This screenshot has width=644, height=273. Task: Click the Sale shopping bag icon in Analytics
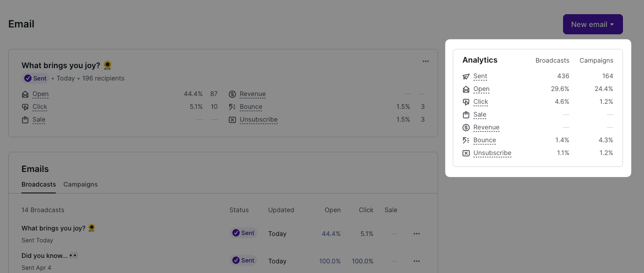point(466,115)
